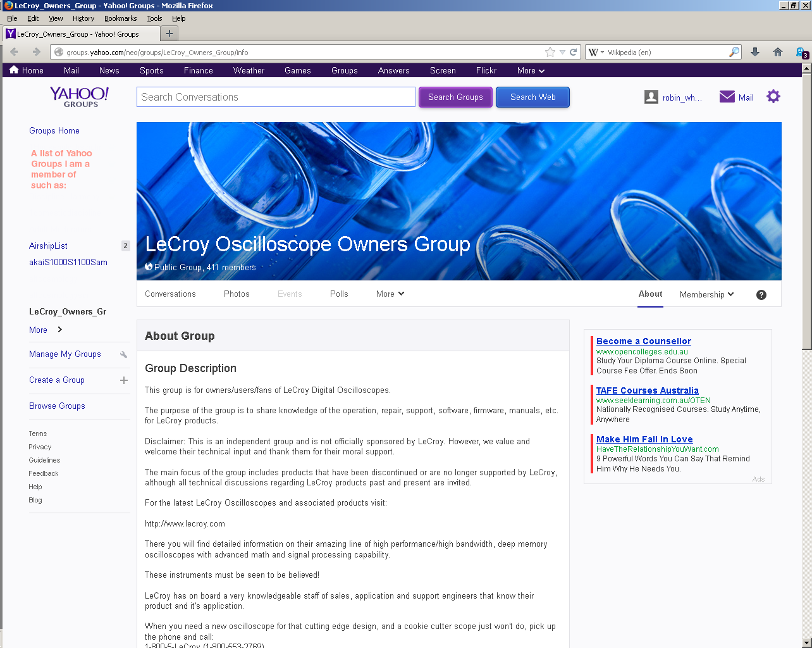The image size is (812, 648).
Task: Select the About tab
Action: click(x=650, y=294)
